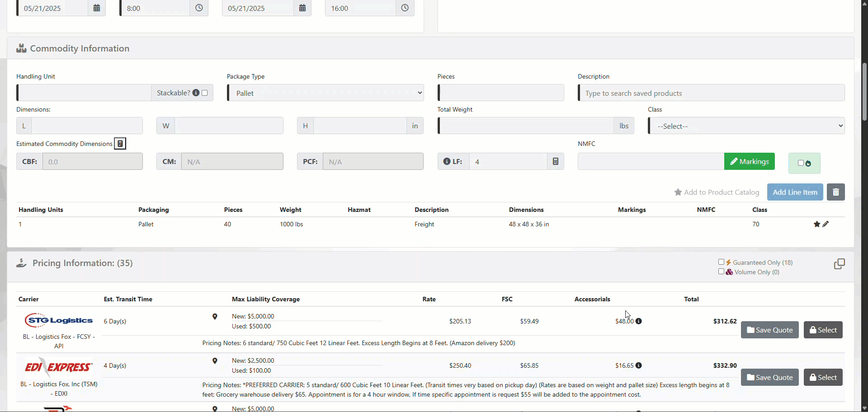The width and height of the screenshot is (868, 412).
Task: Toggle the hazmat checkbox next to Markings
Action: coord(801,163)
